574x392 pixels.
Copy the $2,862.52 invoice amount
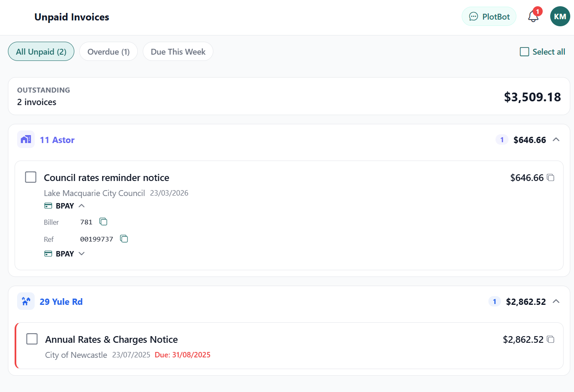[551, 339]
